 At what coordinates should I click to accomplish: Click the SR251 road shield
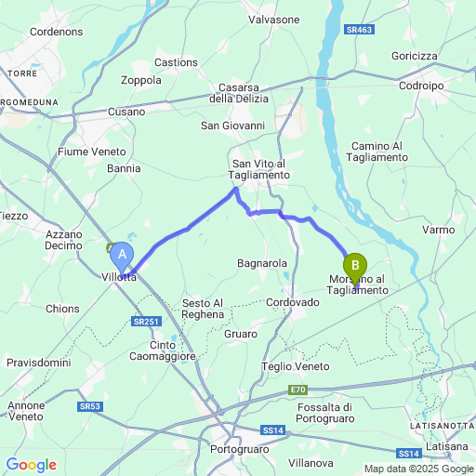tap(146, 322)
